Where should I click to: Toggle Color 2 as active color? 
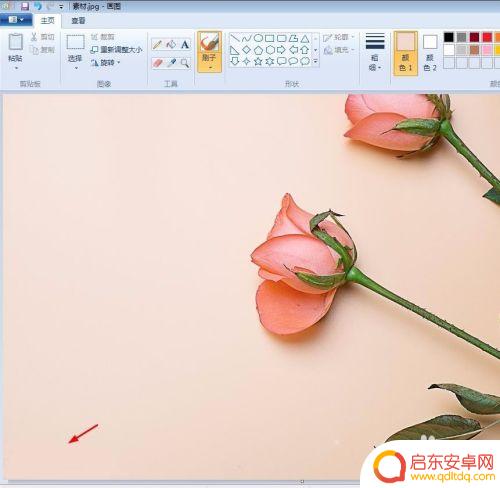(430, 53)
